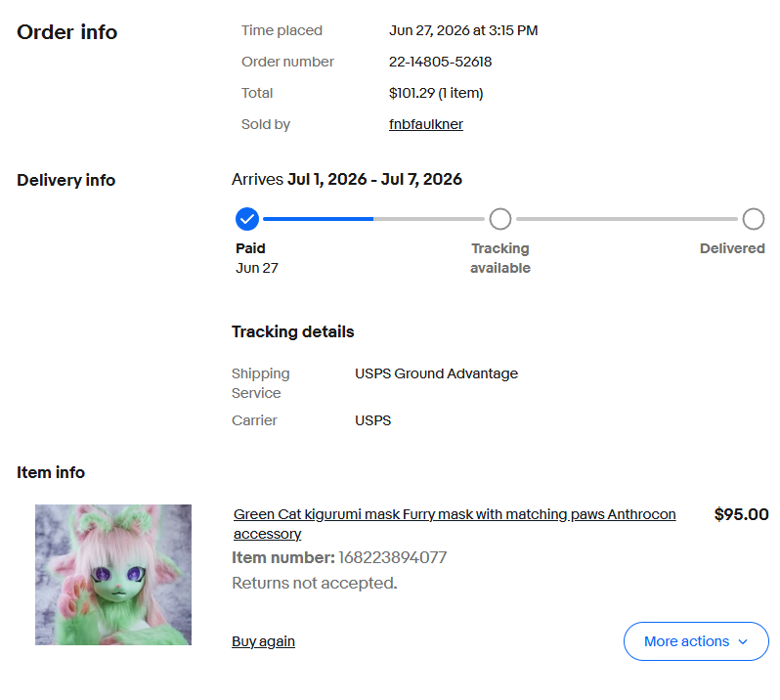This screenshot has width=780, height=700.
Task: Click the blue Paid checkmark icon
Action: pos(247,219)
